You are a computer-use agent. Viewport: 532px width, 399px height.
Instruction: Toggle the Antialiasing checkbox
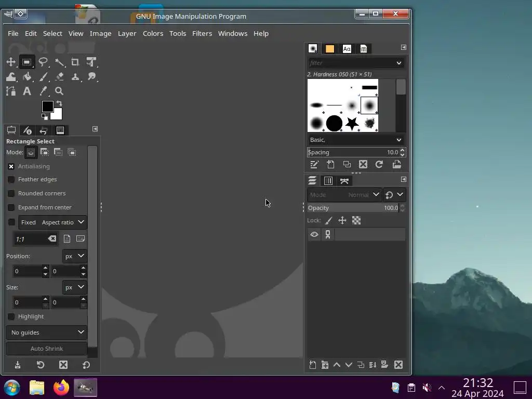(11, 166)
